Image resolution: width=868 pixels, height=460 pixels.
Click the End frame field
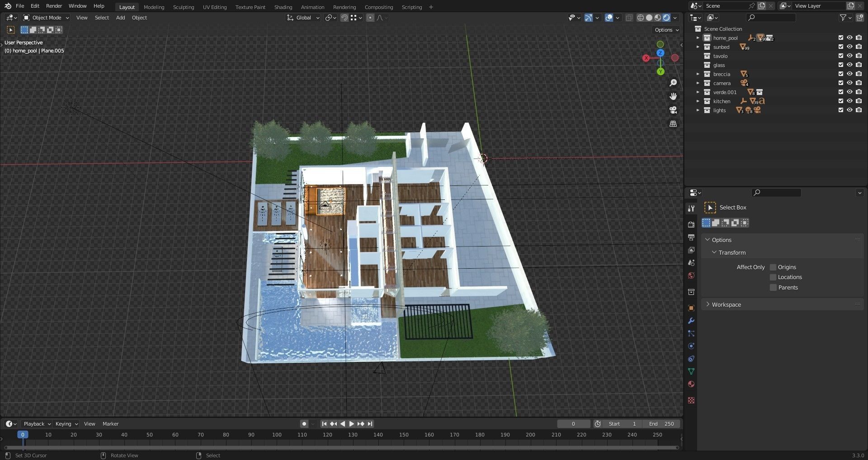[662, 424]
